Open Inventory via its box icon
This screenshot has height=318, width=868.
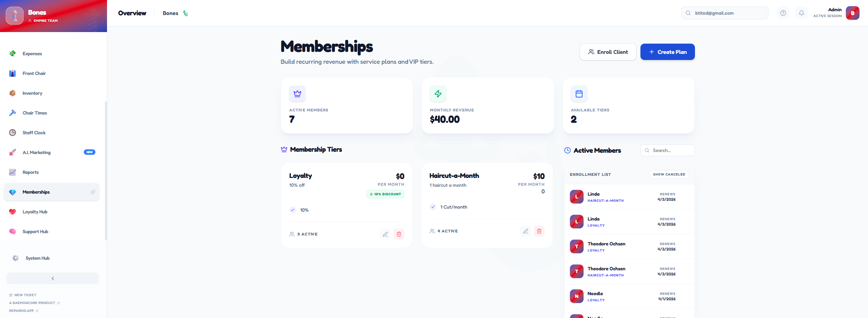point(13,93)
